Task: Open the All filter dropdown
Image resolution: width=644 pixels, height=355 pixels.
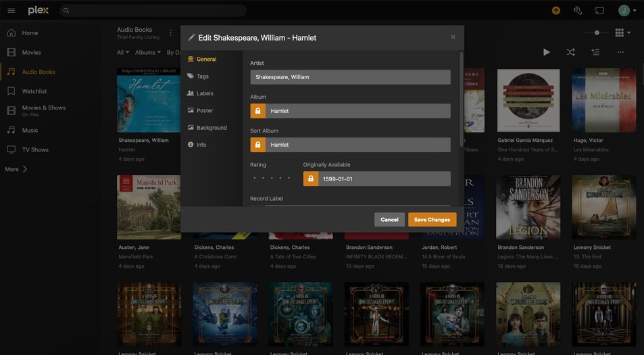Action: [x=123, y=52]
